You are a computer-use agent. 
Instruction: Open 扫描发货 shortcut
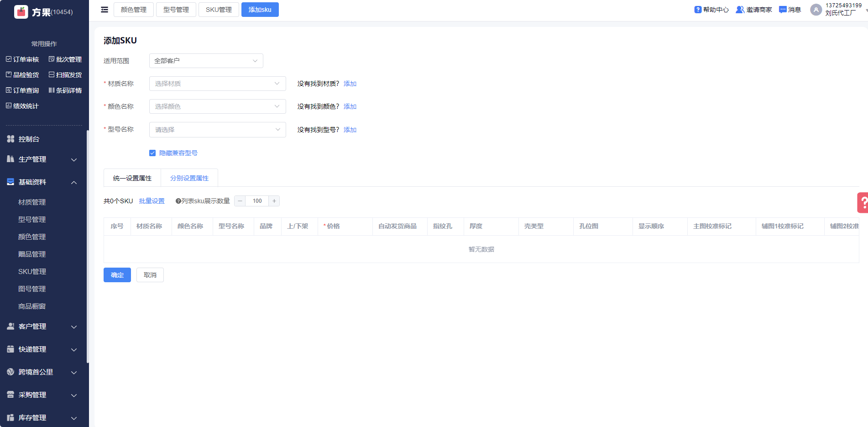pyautogui.click(x=65, y=75)
